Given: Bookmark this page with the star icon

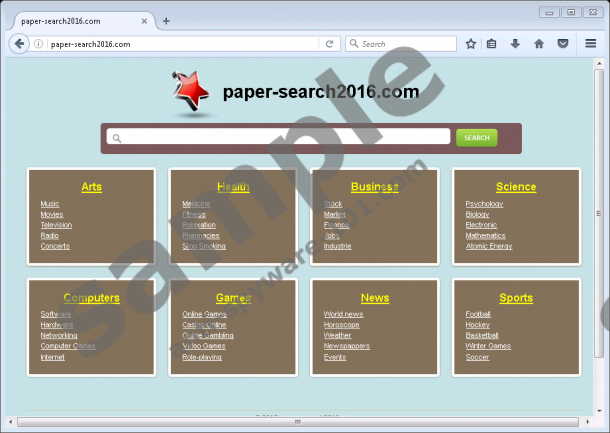Looking at the screenshot, I should point(470,44).
